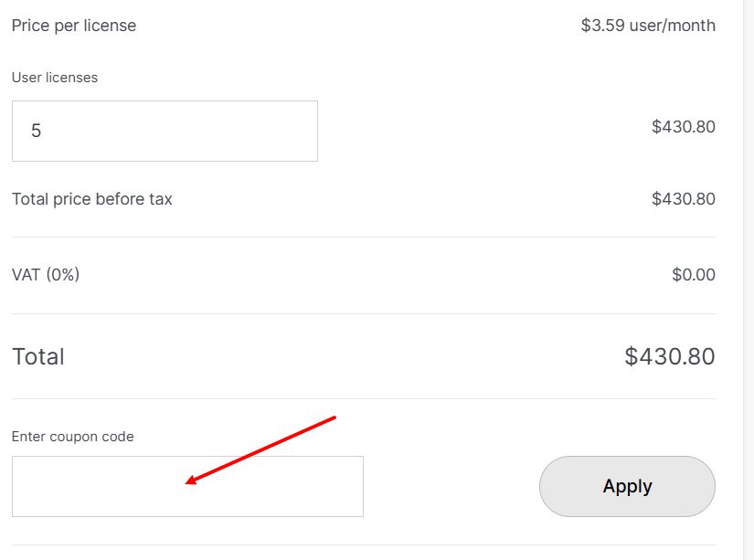The image size is (754, 560).
Task: Click the amount beside the licenses field
Action: point(683,126)
